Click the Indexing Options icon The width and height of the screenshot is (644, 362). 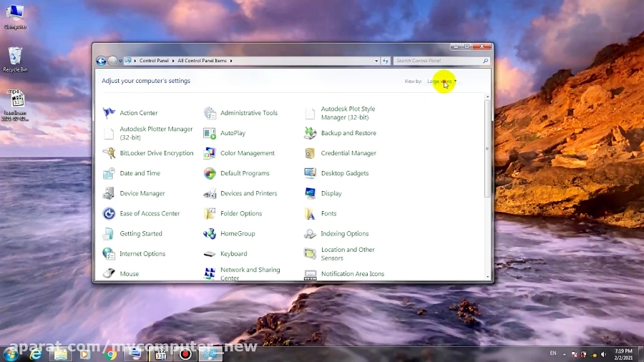point(310,233)
